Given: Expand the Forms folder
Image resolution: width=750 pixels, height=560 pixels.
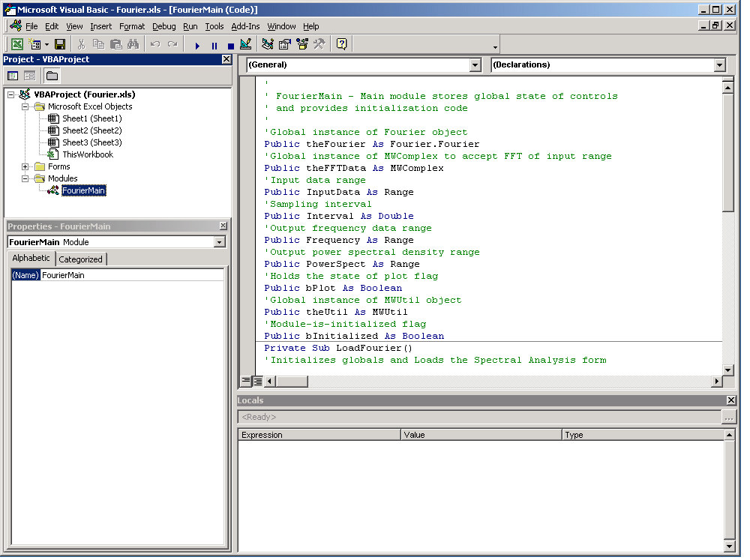Looking at the screenshot, I should click(x=25, y=167).
